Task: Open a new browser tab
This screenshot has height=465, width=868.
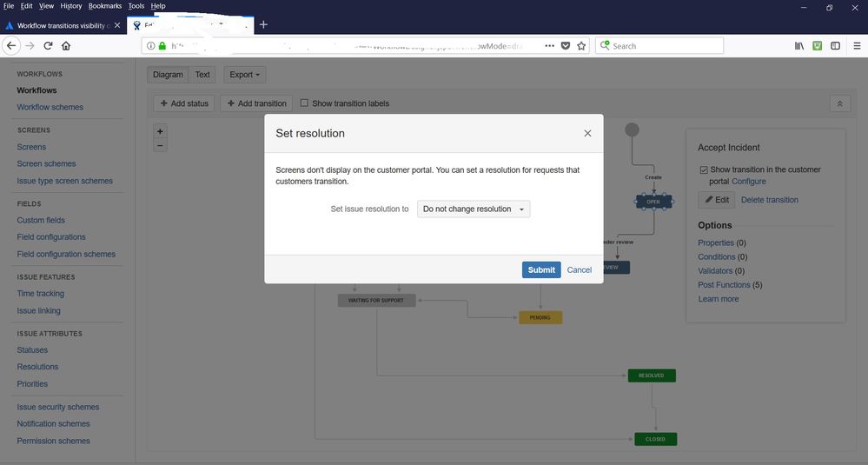Action: click(263, 24)
